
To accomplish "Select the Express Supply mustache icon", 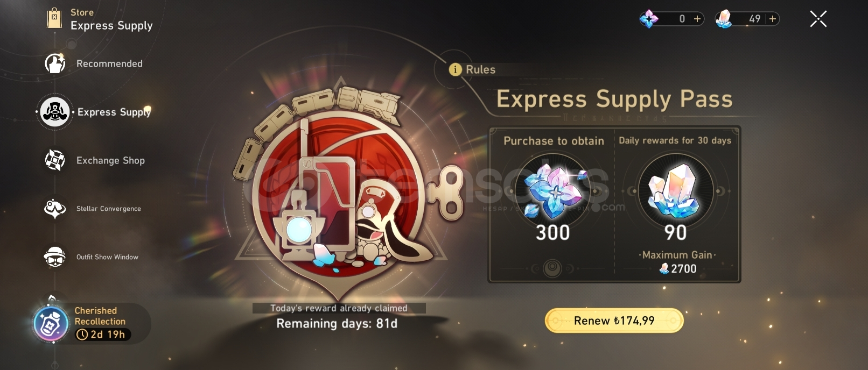I will pyautogui.click(x=55, y=112).
